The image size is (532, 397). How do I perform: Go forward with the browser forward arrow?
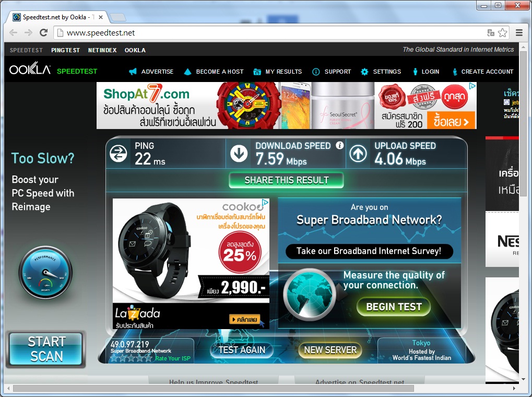point(29,32)
